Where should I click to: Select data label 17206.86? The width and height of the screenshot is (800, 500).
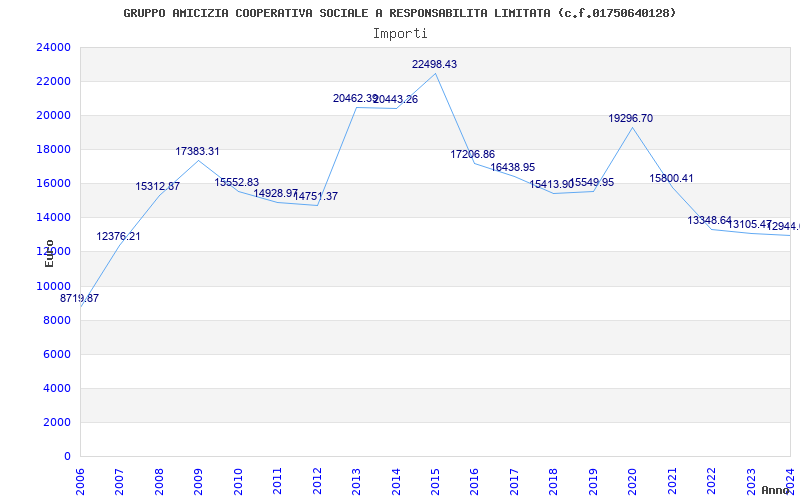472,154
